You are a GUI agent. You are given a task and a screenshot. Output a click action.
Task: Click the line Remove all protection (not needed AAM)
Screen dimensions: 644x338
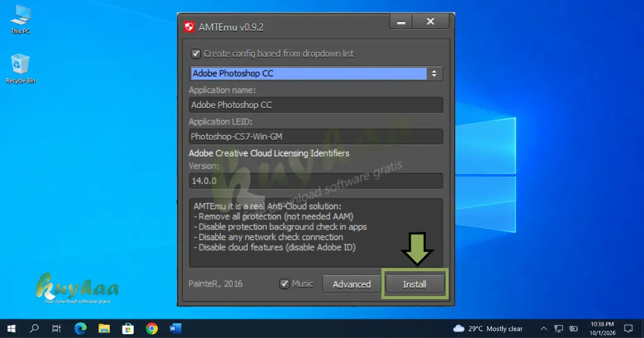tap(274, 217)
